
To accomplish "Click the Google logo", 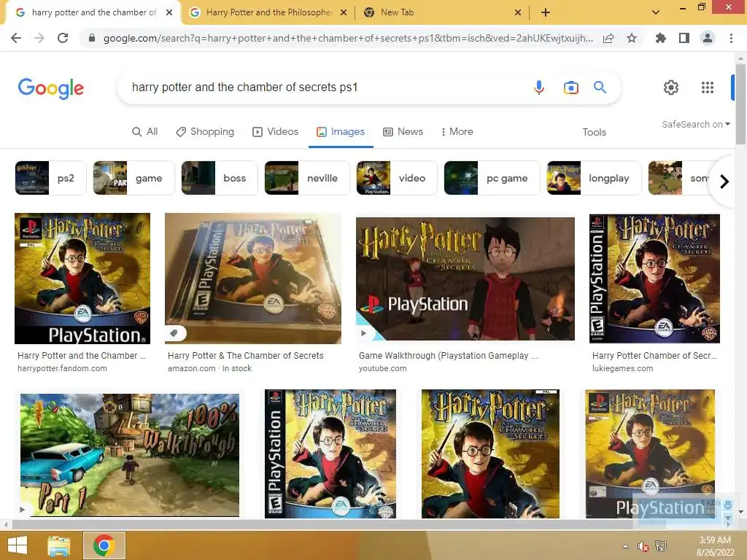I will coord(51,88).
